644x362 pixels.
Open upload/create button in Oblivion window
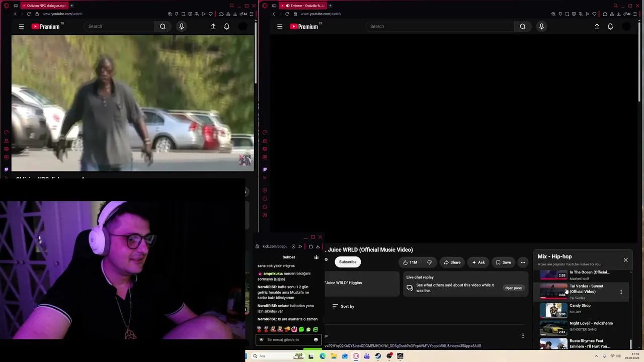pos(213,27)
